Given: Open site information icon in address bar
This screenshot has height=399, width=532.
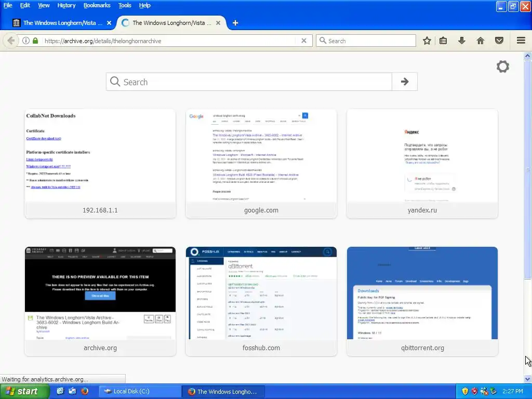Looking at the screenshot, I should pos(26,41).
